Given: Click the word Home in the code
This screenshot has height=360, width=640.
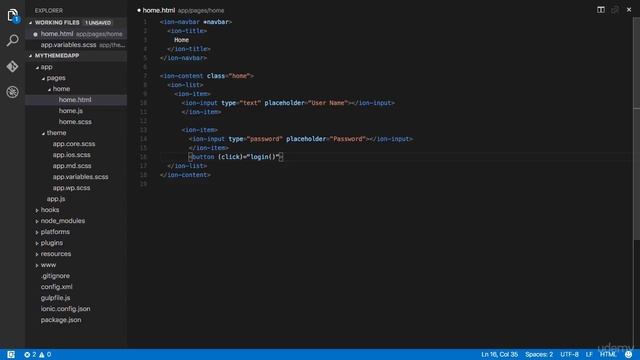Looking at the screenshot, I should pos(182,40).
